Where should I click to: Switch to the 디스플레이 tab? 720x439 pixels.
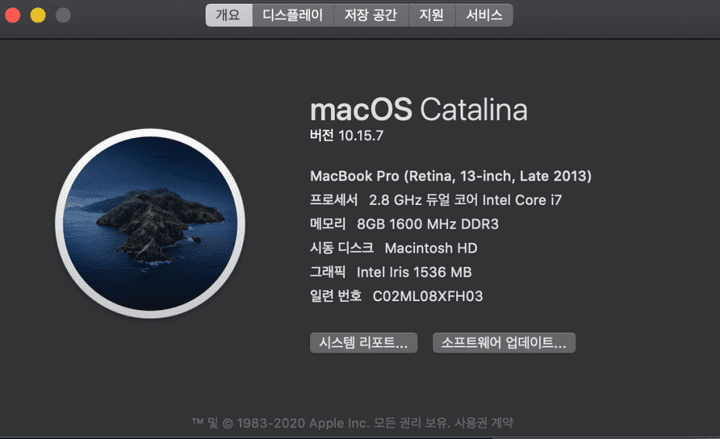tap(292, 15)
